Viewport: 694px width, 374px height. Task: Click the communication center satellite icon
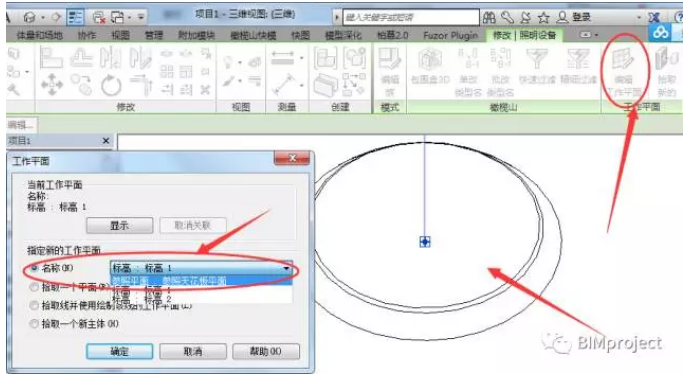tap(525, 17)
